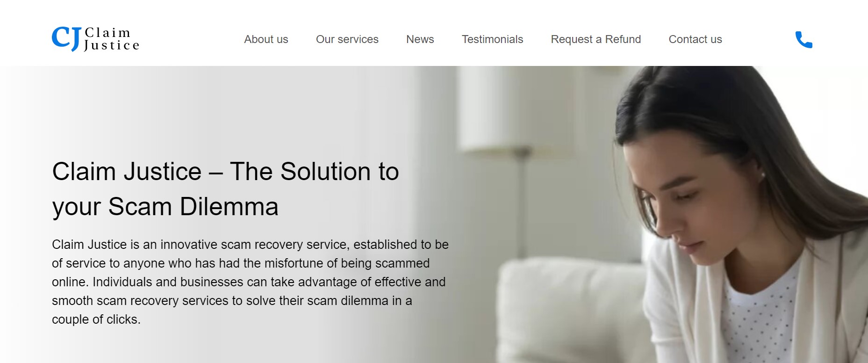This screenshot has width=868, height=363.
Task: Click the Claim Justice description paragraph
Action: click(x=250, y=282)
